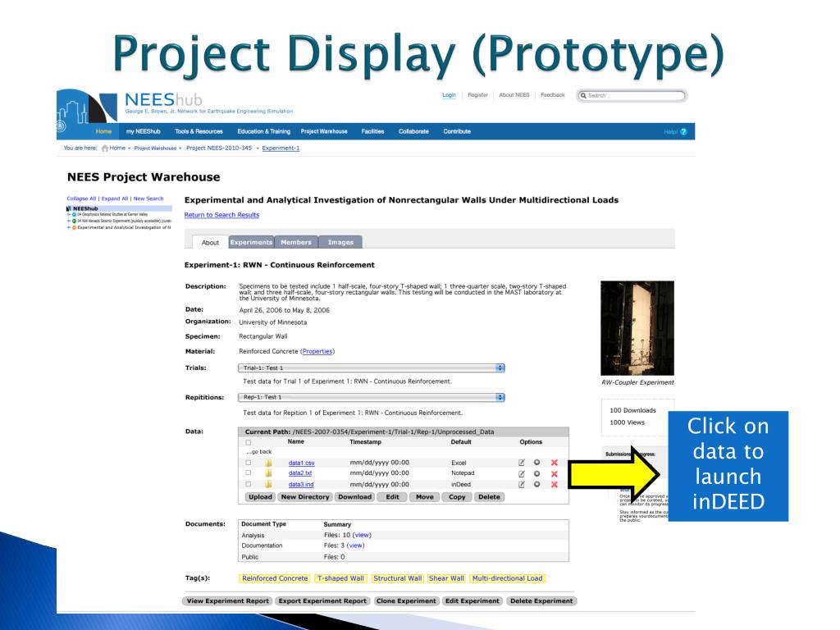The height and width of the screenshot is (630, 840).
Task: Open the edit icon for data2.txt
Action: [x=521, y=473]
